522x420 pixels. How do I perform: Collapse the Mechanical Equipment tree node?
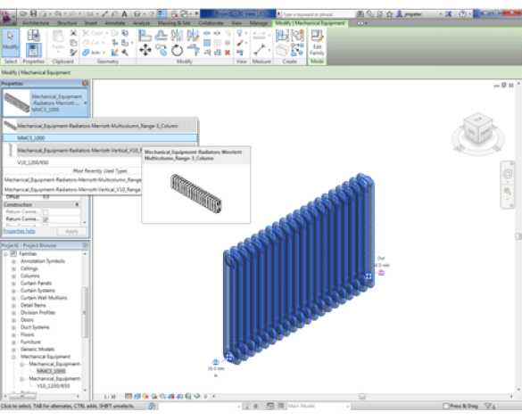coord(13,357)
